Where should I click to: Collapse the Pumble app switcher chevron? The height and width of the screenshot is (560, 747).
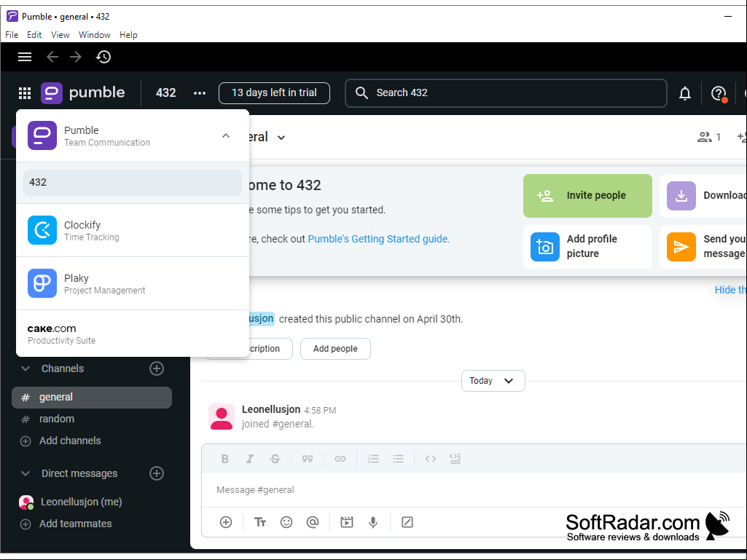coord(226,136)
